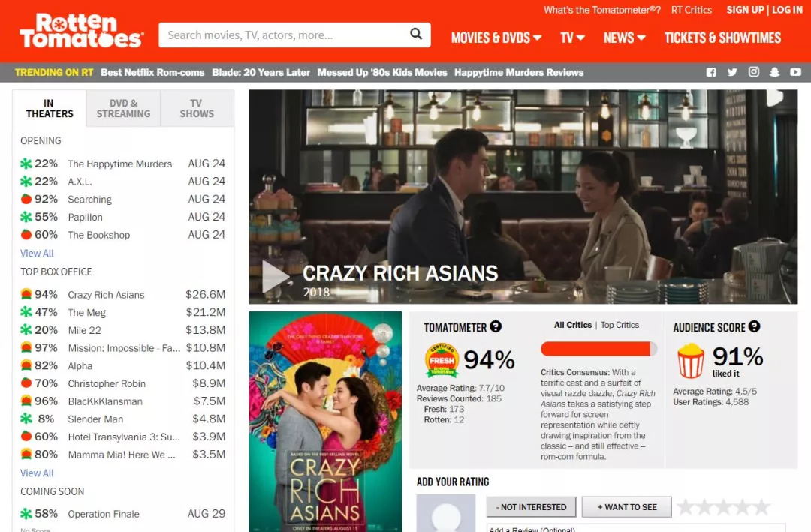Click the popcorn bucket audience icon
Viewport: 811px width, 532px height.
point(691,361)
